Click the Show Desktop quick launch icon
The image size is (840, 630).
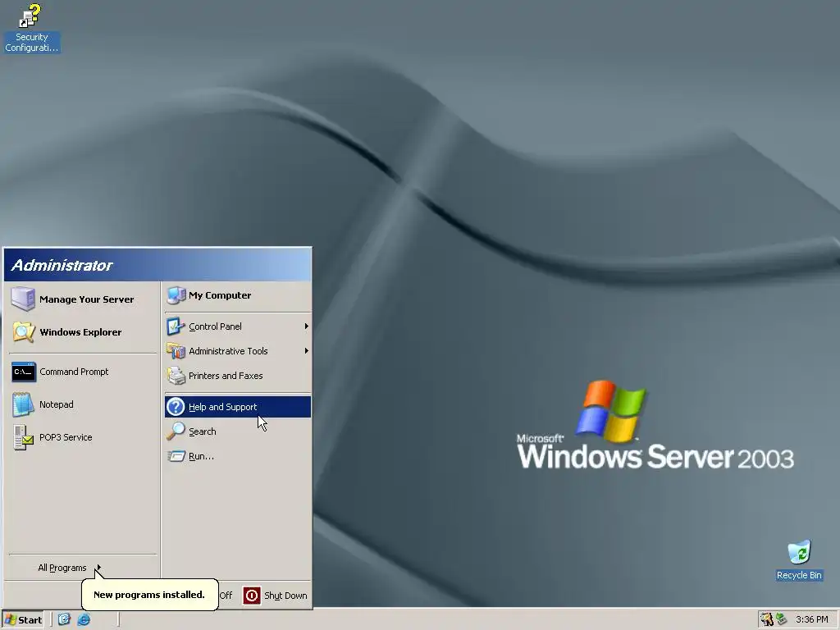point(64,620)
